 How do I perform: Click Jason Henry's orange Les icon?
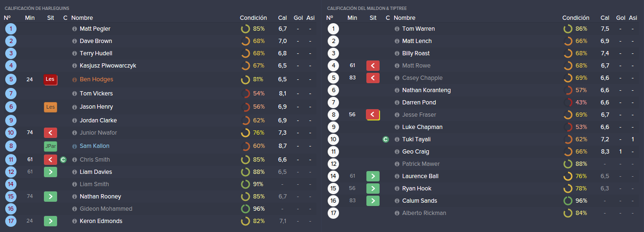(x=51, y=107)
